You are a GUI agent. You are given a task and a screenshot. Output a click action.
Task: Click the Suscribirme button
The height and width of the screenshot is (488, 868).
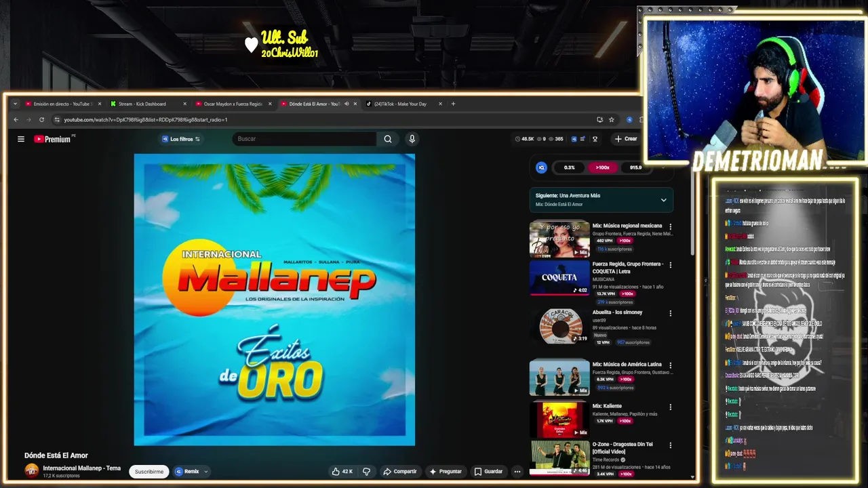pyautogui.click(x=149, y=471)
